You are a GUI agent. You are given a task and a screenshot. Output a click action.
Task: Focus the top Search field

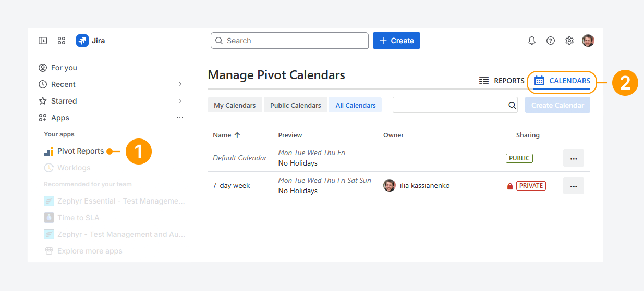(289, 41)
